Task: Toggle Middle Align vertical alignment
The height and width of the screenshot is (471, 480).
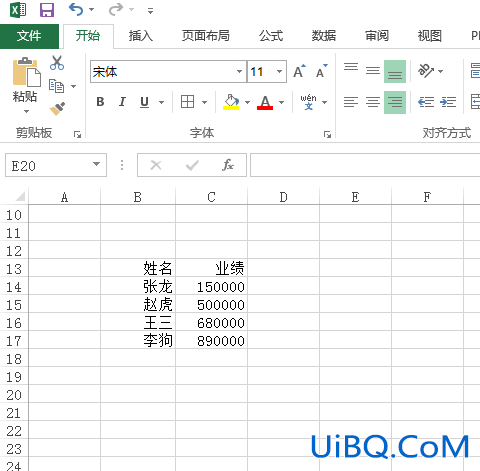Action: coord(373,71)
